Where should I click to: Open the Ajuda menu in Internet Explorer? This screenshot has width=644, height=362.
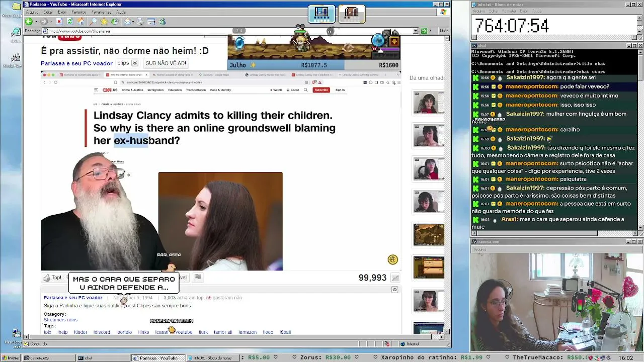click(x=121, y=12)
